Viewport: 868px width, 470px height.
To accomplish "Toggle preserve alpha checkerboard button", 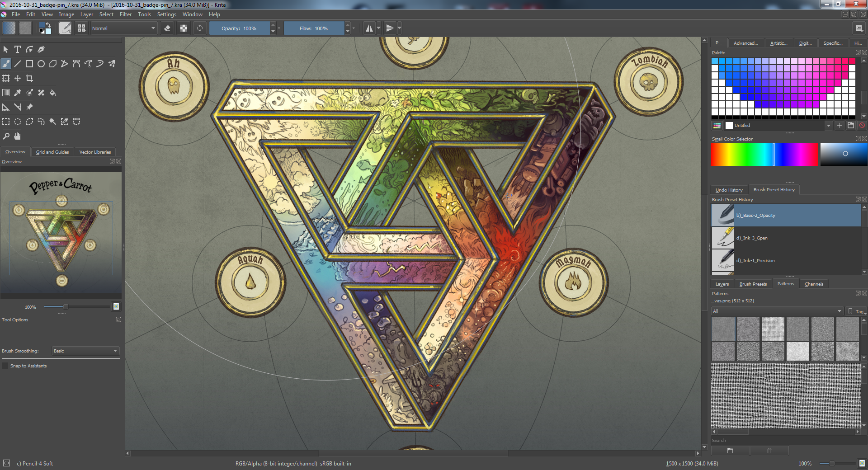I will [x=184, y=28].
